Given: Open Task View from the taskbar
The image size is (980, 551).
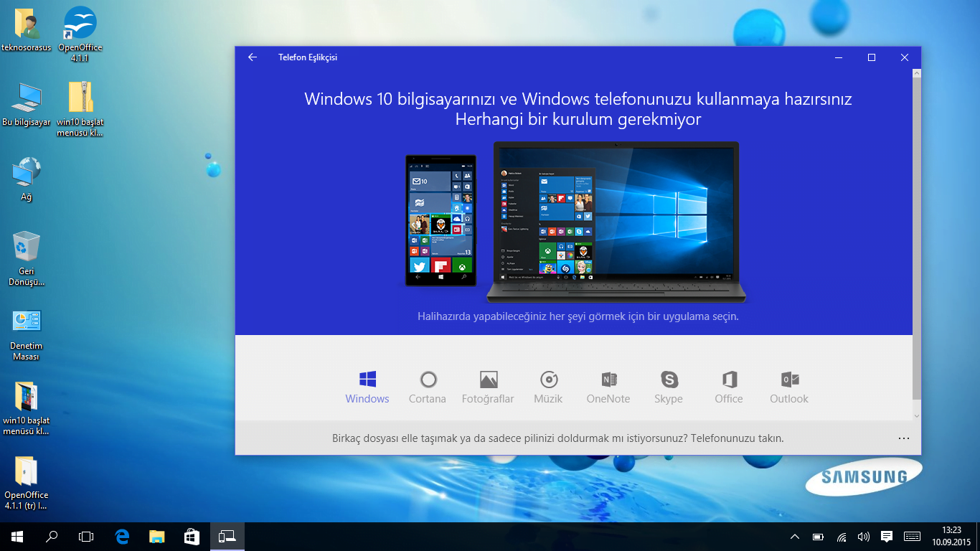Looking at the screenshot, I should pyautogui.click(x=85, y=536).
